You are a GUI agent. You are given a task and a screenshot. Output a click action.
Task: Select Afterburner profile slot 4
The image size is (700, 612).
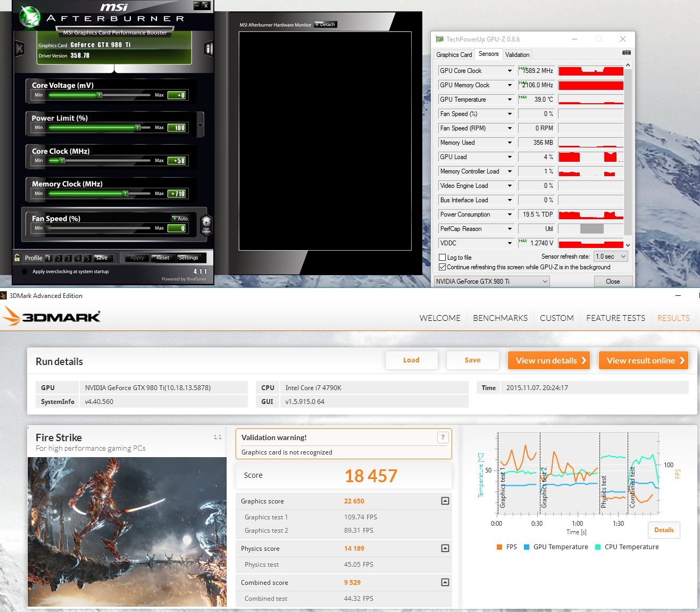78,258
